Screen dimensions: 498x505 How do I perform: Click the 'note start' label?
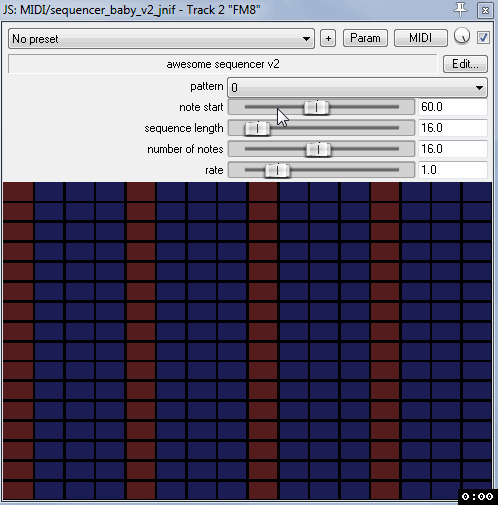click(201, 107)
